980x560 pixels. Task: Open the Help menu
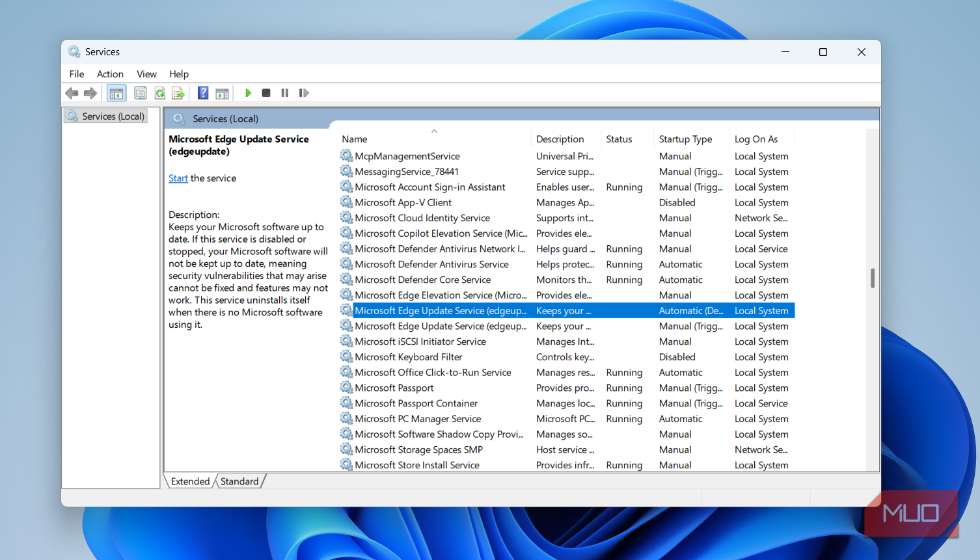(179, 74)
